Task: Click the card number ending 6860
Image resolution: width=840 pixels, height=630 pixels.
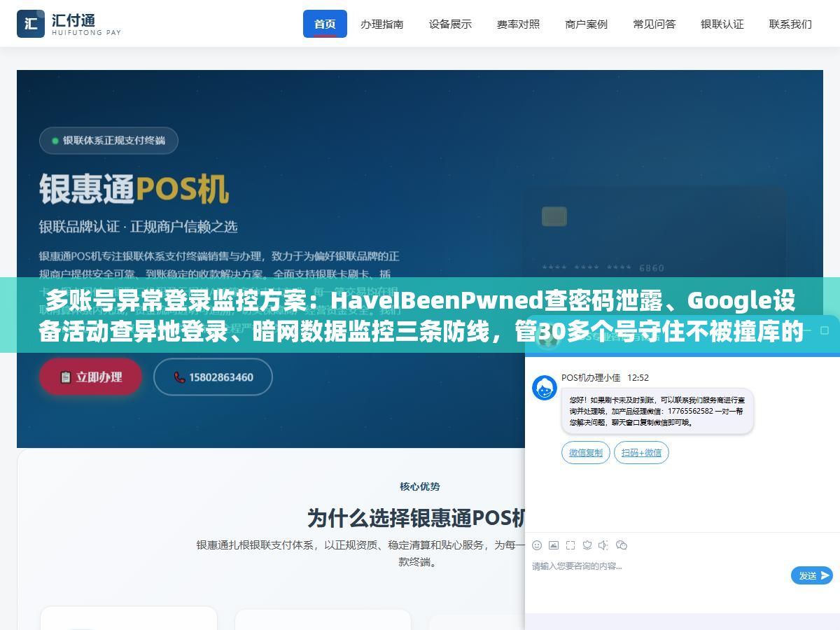Action: coord(603,268)
